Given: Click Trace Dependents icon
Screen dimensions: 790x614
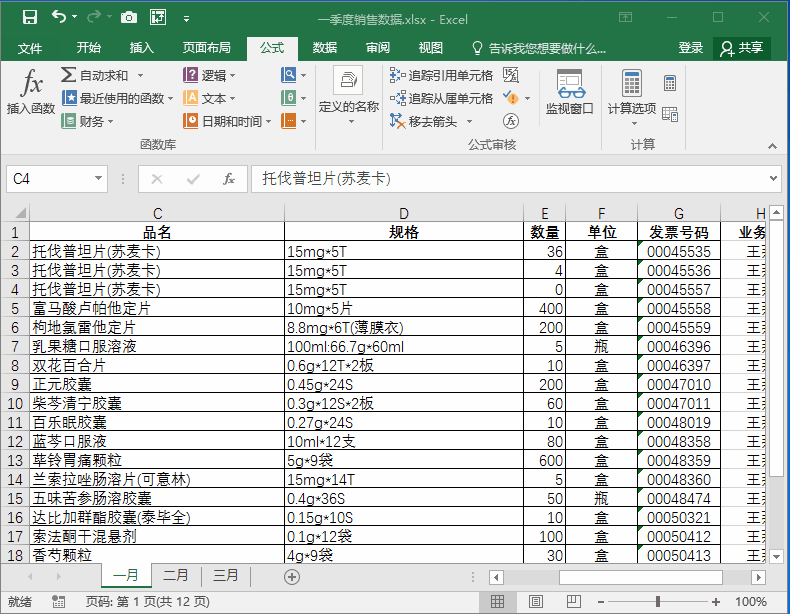Looking at the screenshot, I should 398,98.
